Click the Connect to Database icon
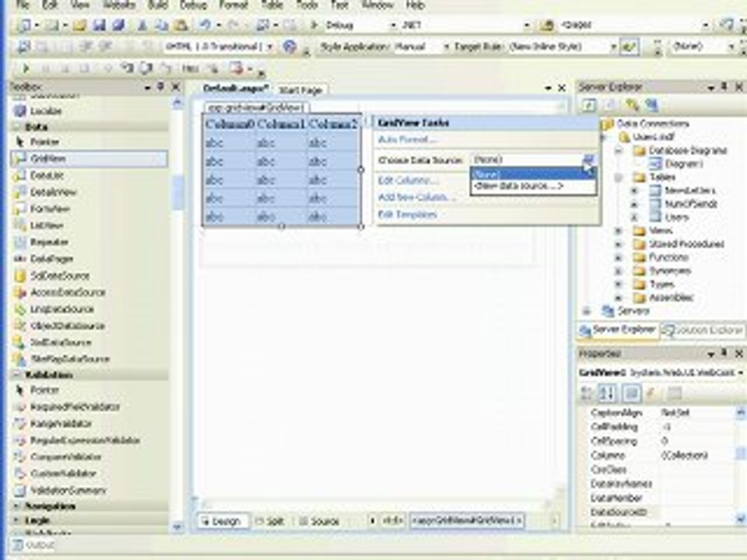Viewport: 747px width, 560px height. (632, 105)
